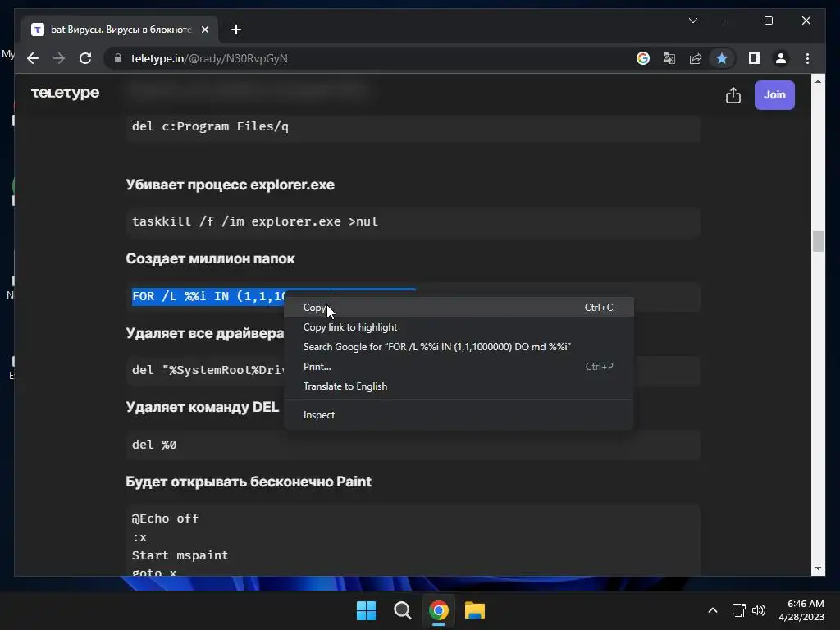Screen dimensions: 840x630
Task: Select Copy link to highlight
Action: (459, 327)
